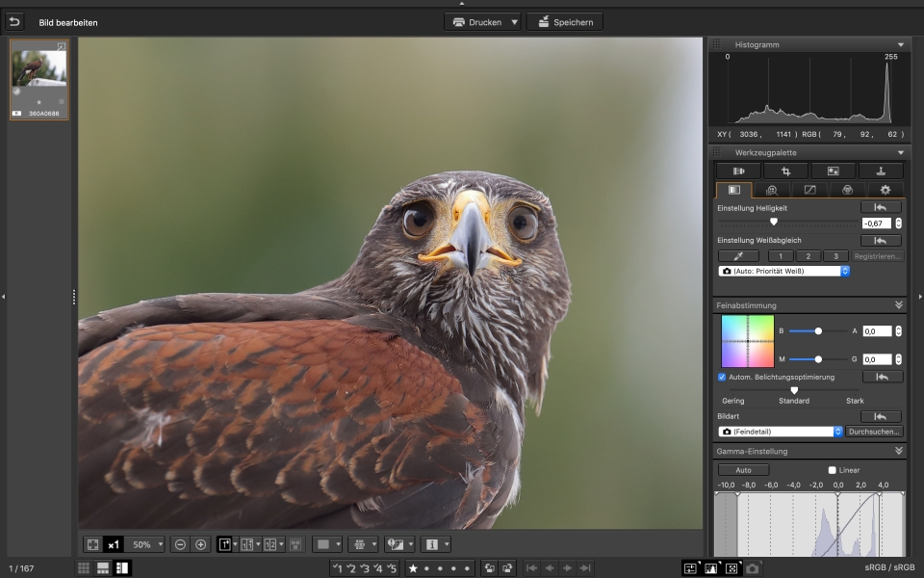924x578 pixels.
Task: Click the zoom out minus icon
Action: click(x=180, y=544)
